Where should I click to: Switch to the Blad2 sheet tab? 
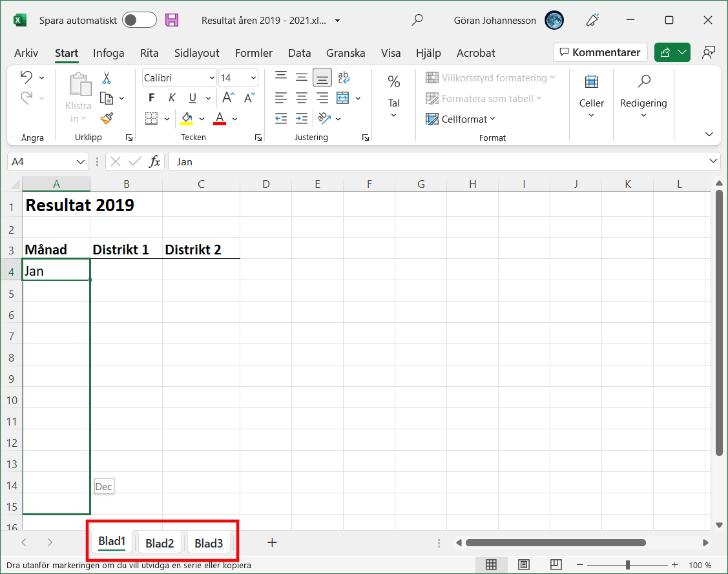[160, 543]
